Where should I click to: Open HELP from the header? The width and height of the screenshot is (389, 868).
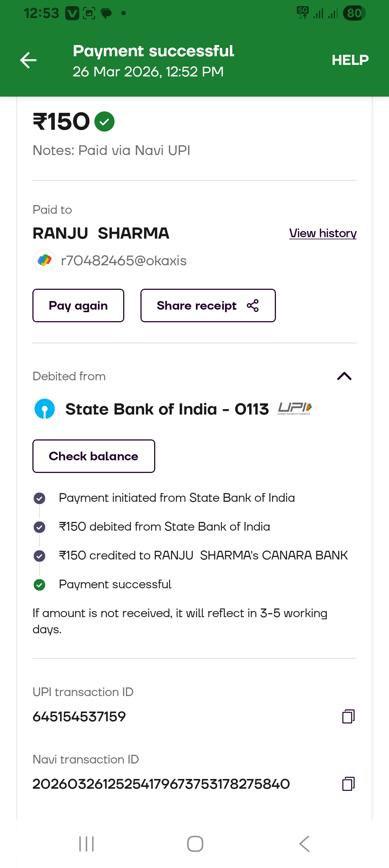[350, 60]
